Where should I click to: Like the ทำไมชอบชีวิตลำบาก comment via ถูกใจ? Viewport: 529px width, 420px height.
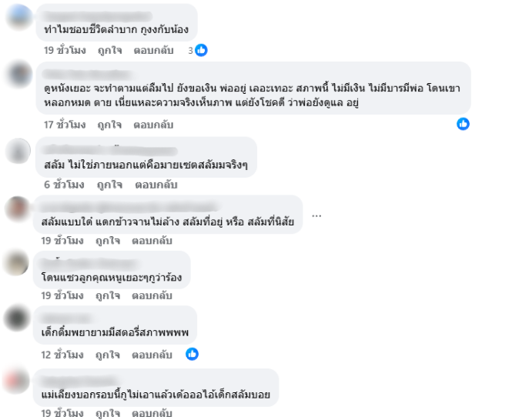pos(109,51)
